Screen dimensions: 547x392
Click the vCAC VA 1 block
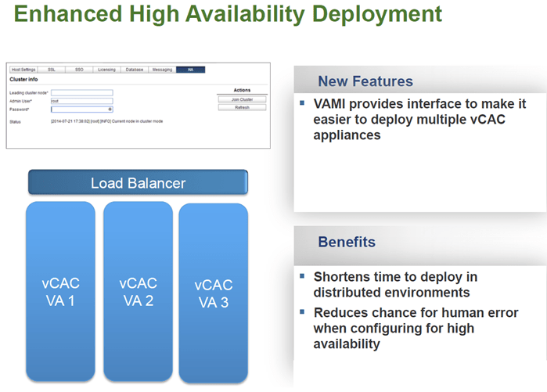[60, 291]
